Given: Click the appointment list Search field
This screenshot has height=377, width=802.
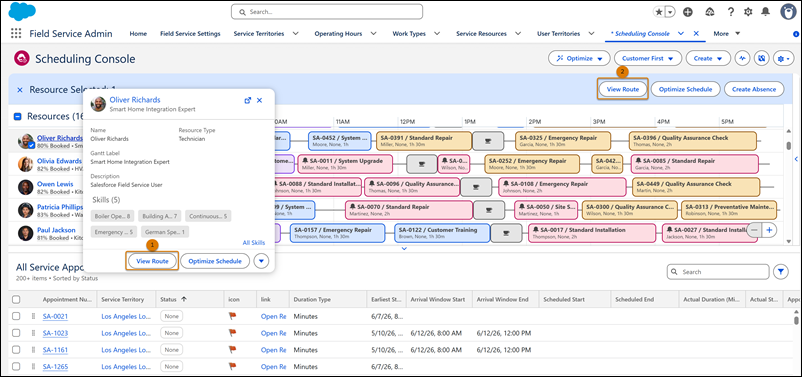Looking at the screenshot, I should click(x=718, y=272).
